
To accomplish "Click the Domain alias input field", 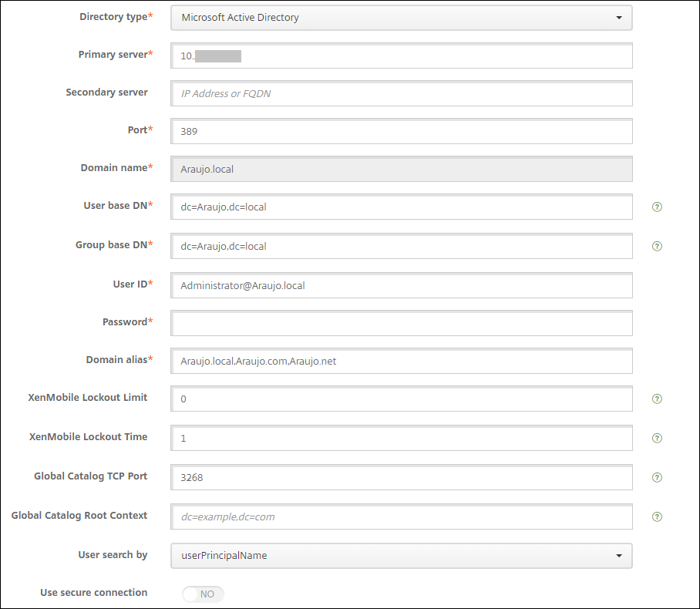I will (401, 361).
